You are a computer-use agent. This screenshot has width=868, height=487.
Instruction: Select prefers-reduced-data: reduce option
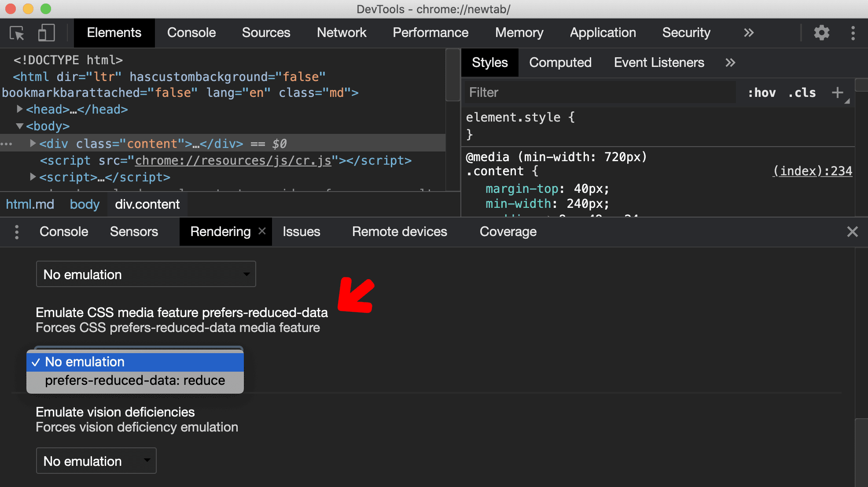pyautogui.click(x=134, y=380)
